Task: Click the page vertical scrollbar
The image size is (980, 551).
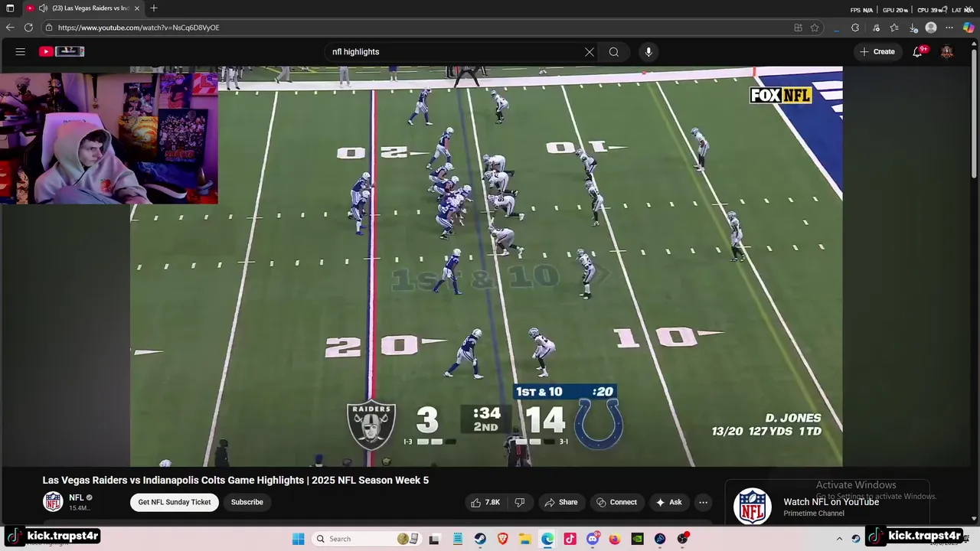Action: (975, 115)
